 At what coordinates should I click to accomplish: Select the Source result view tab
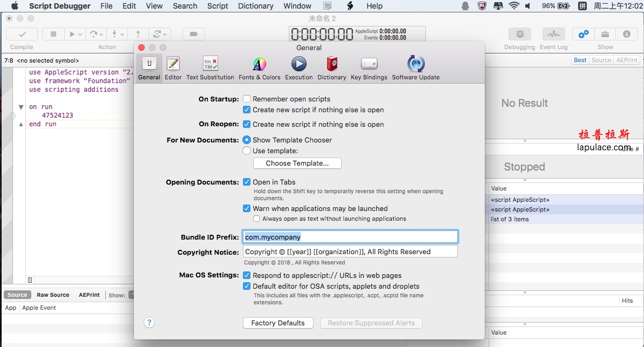pyautogui.click(x=601, y=60)
